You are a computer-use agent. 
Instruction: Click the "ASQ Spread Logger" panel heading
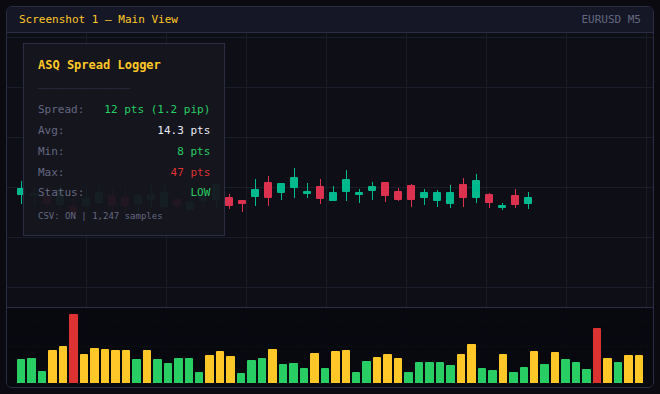click(99, 65)
